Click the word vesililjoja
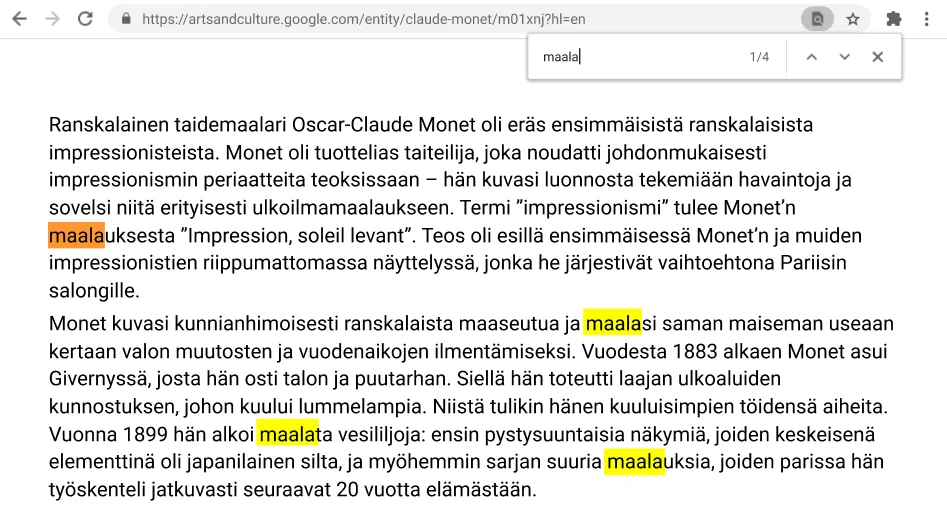The image size is (947, 532). pos(381,434)
